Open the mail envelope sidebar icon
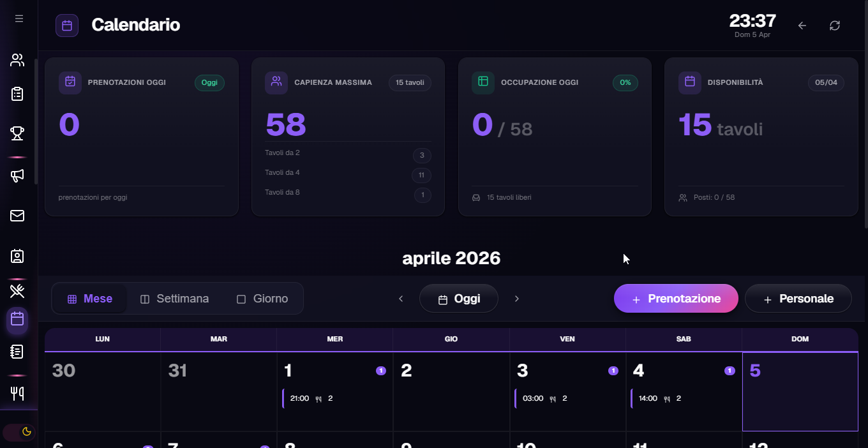The image size is (868, 448). (17, 216)
